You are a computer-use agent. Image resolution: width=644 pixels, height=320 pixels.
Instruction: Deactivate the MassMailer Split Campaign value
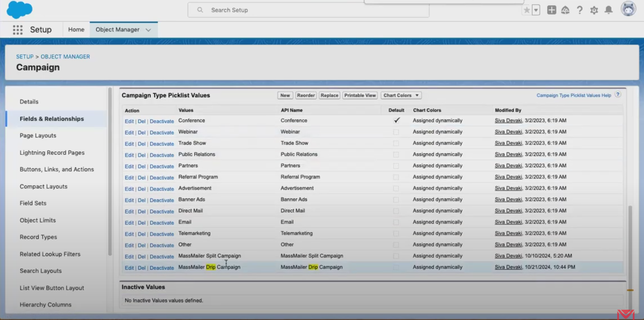pyautogui.click(x=162, y=257)
